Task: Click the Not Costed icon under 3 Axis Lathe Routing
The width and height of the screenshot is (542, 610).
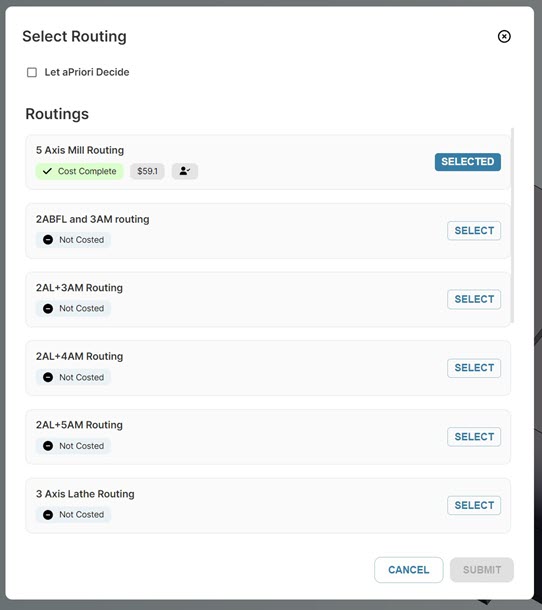Action: [48, 515]
